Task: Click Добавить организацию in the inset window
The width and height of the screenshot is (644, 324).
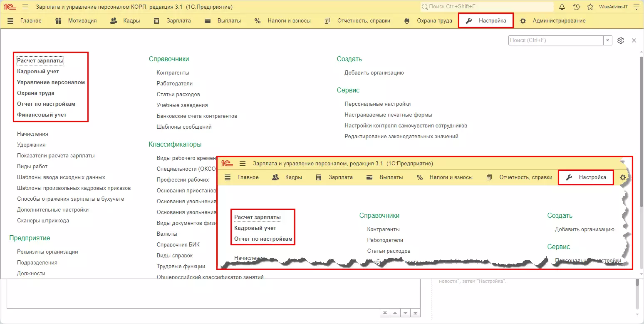Action: (x=585, y=229)
